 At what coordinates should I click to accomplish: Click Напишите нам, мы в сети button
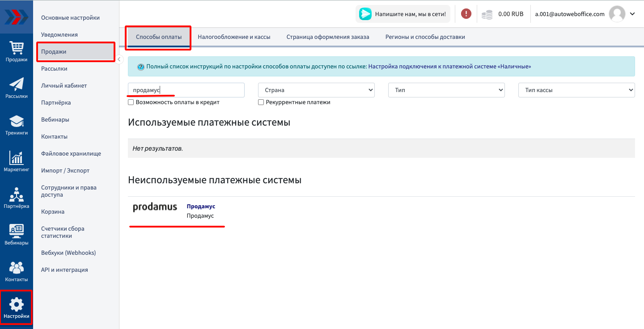403,14
